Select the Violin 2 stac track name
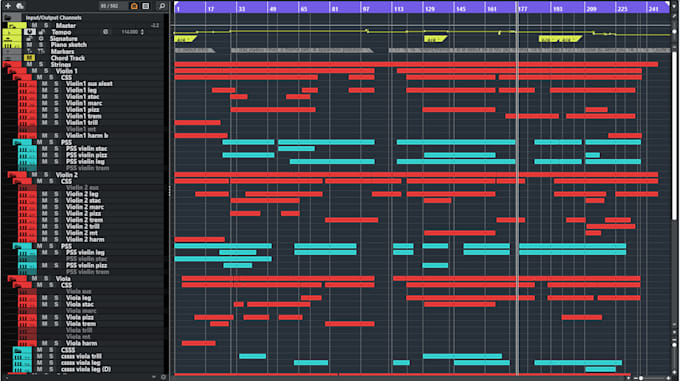680x381 pixels. pos(83,201)
